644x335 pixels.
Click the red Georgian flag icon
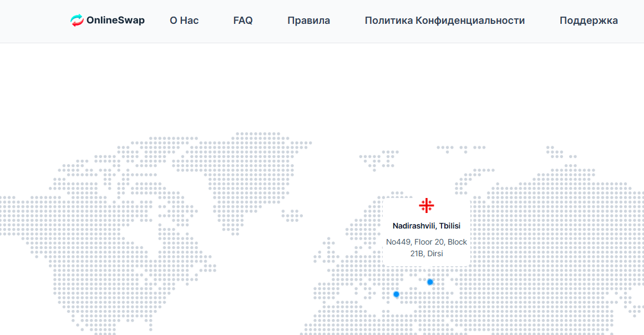pos(426,206)
